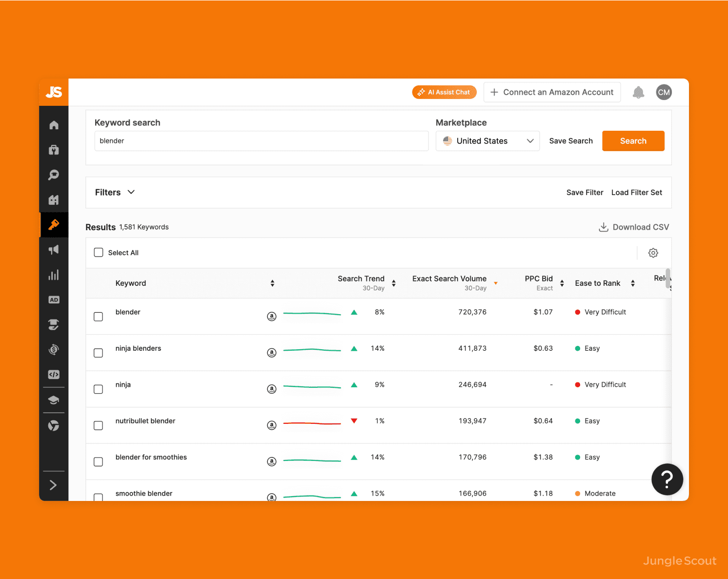
Task: Download CSV of results
Action: (634, 227)
